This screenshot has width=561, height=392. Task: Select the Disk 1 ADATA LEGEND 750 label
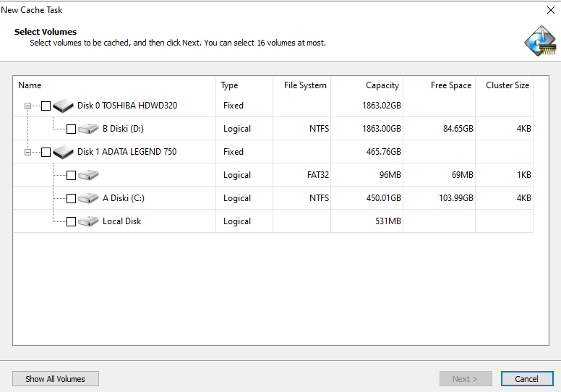point(127,152)
